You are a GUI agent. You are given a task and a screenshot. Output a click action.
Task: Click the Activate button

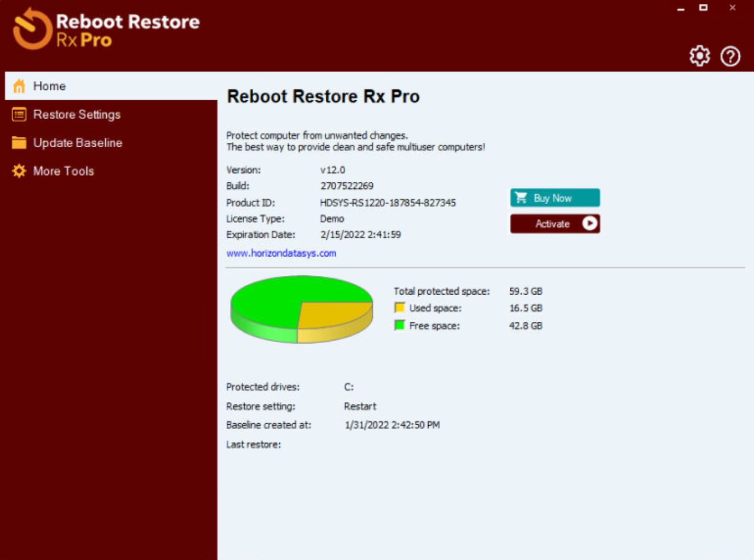555,223
